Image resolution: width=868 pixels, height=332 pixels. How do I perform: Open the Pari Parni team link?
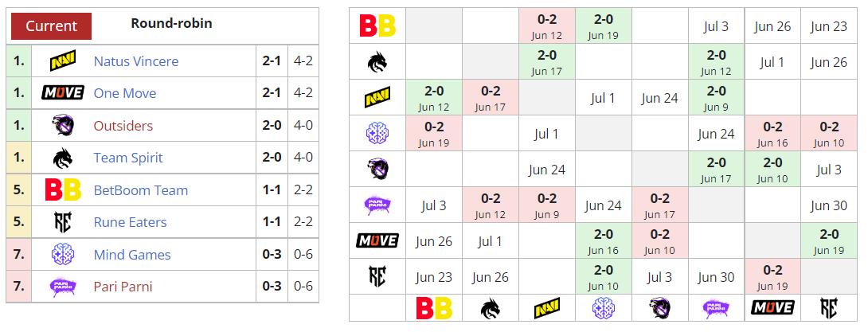123,287
